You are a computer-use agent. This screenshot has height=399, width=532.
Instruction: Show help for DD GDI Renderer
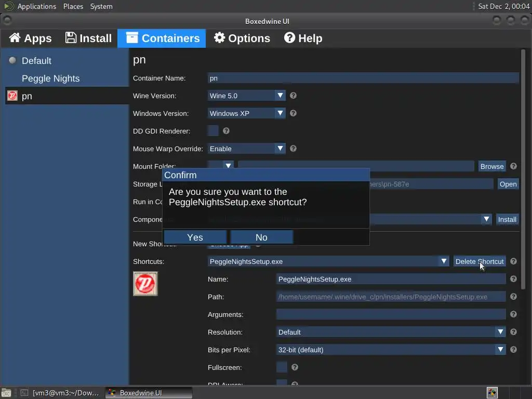226,131
